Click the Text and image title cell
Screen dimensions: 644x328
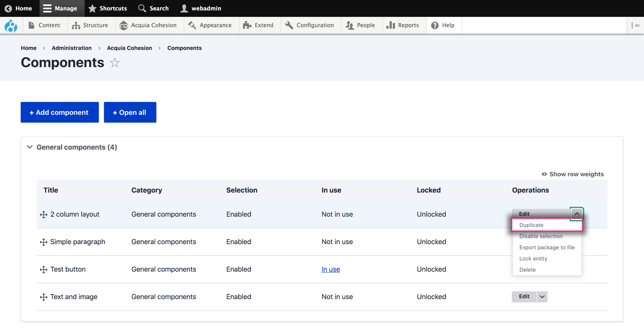pyautogui.click(x=74, y=297)
